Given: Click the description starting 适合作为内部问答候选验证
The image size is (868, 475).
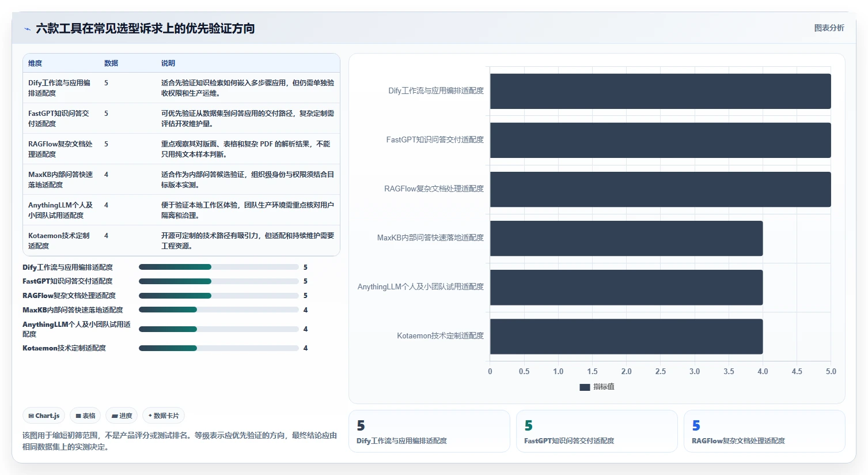Looking at the screenshot, I should [248, 179].
